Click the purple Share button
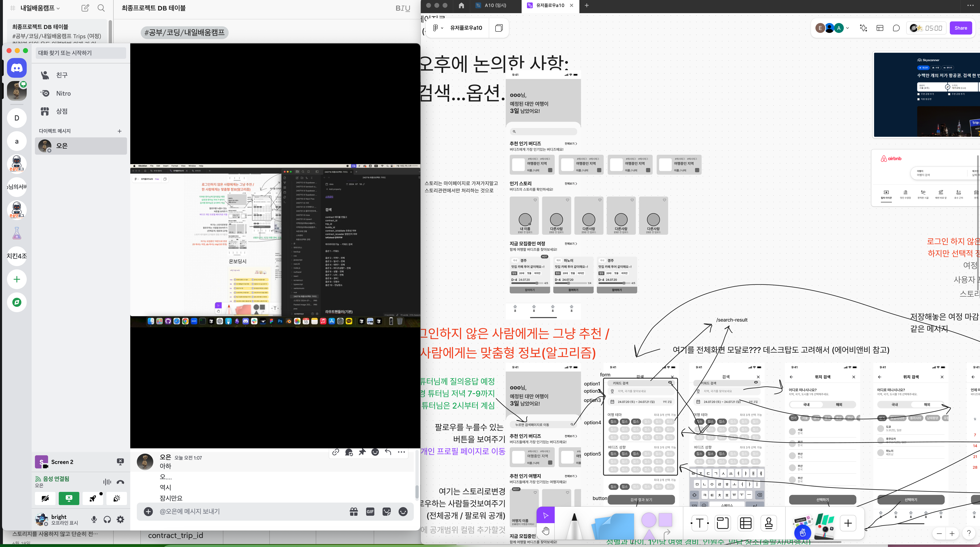The image size is (980, 547). 960,28
